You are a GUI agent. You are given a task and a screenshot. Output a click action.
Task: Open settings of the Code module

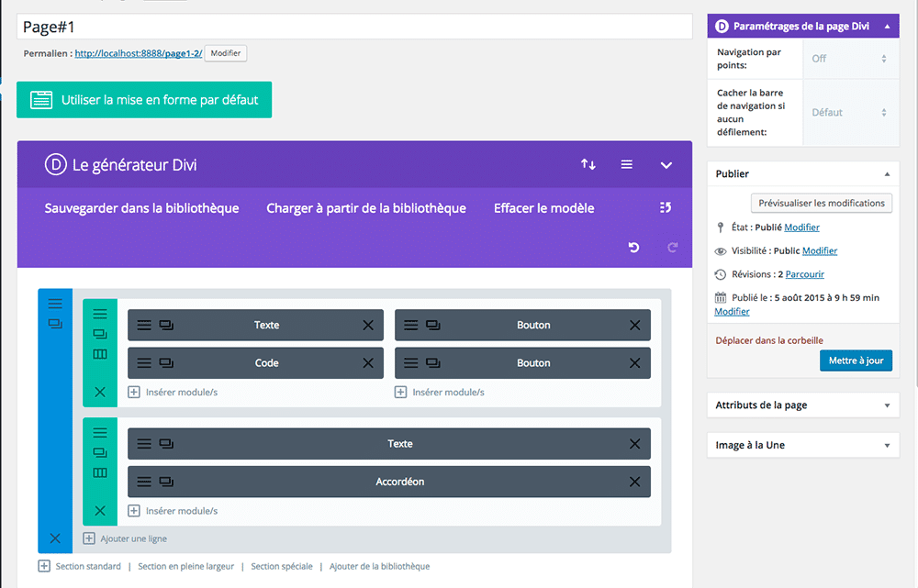[x=144, y=363]
